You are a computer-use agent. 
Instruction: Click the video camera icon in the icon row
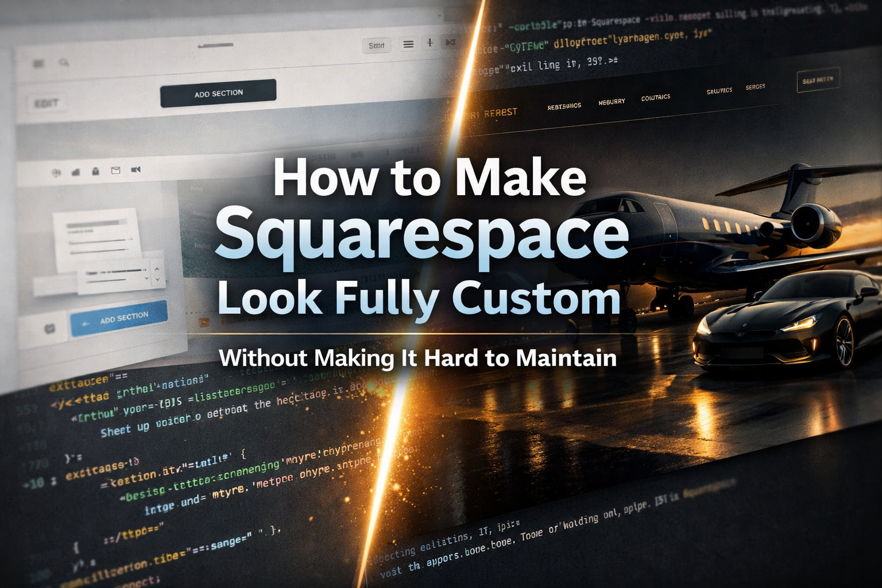pos(136,170)
